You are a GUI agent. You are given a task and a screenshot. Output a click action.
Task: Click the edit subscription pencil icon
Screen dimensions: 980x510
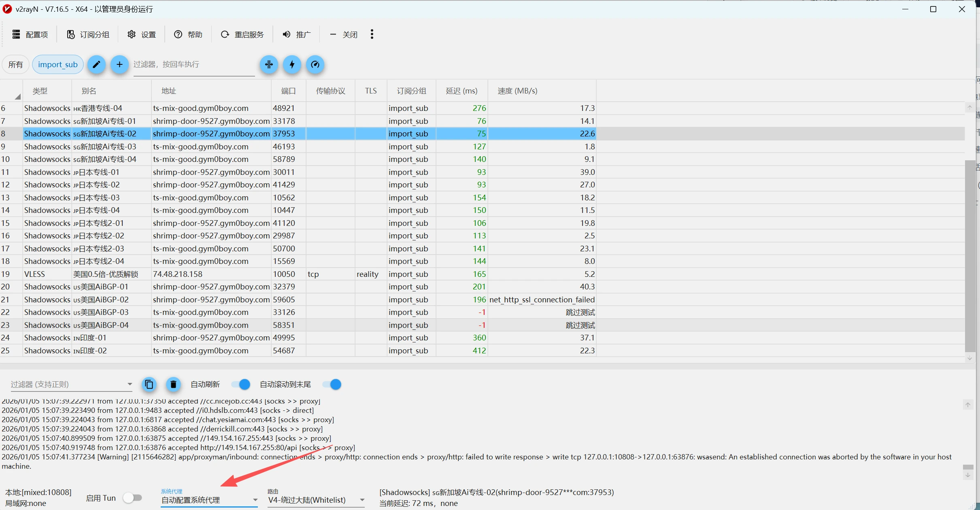pos(96,64)
